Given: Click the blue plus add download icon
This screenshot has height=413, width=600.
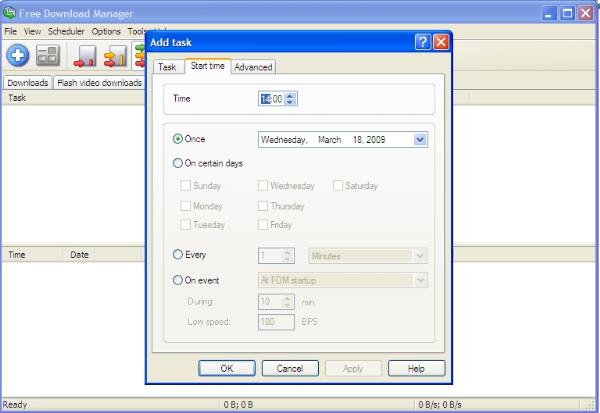Looking at the screenshot, I should pos(18,56).
